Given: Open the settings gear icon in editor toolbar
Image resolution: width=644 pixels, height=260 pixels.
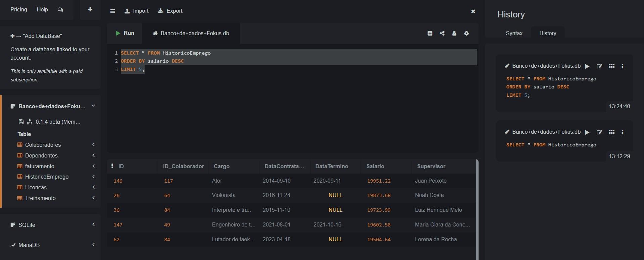Looking at the screenshot, I should 466,33.
